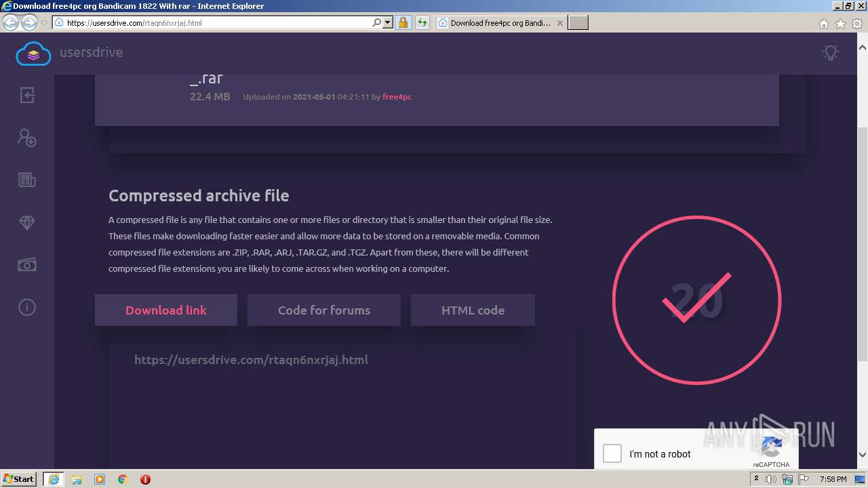Close the Download free4pc tab
Viewport: 868px width, 488px height.
[x=559, y=22]
